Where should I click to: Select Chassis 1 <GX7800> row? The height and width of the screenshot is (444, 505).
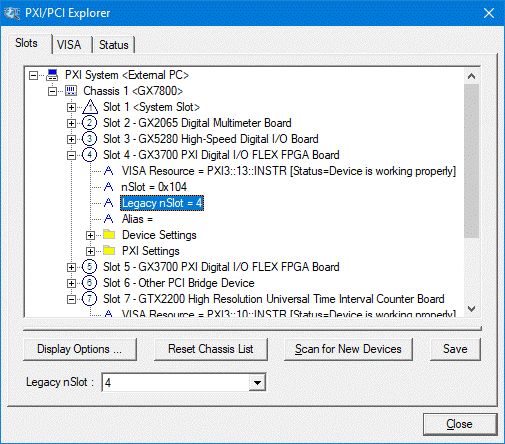click(133, 91)
